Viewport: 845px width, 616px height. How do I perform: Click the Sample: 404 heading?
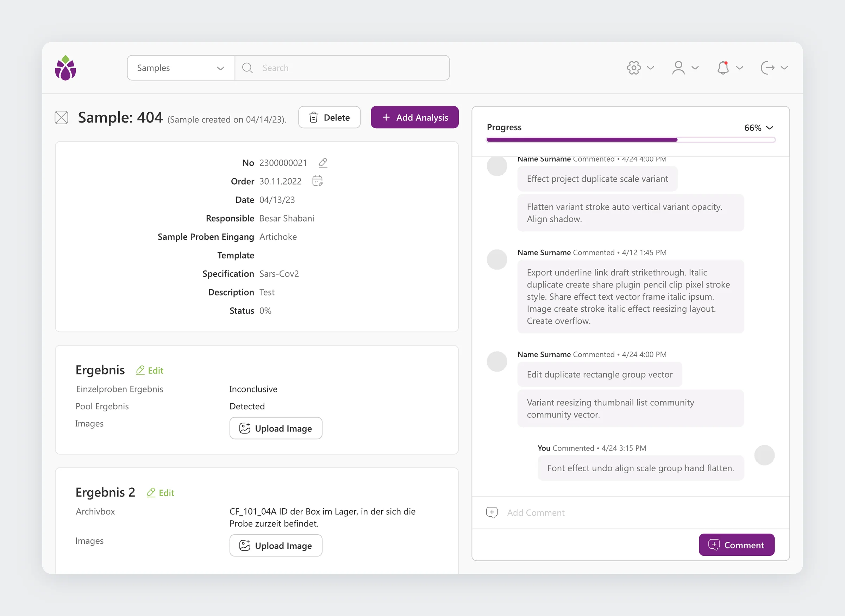120,117
